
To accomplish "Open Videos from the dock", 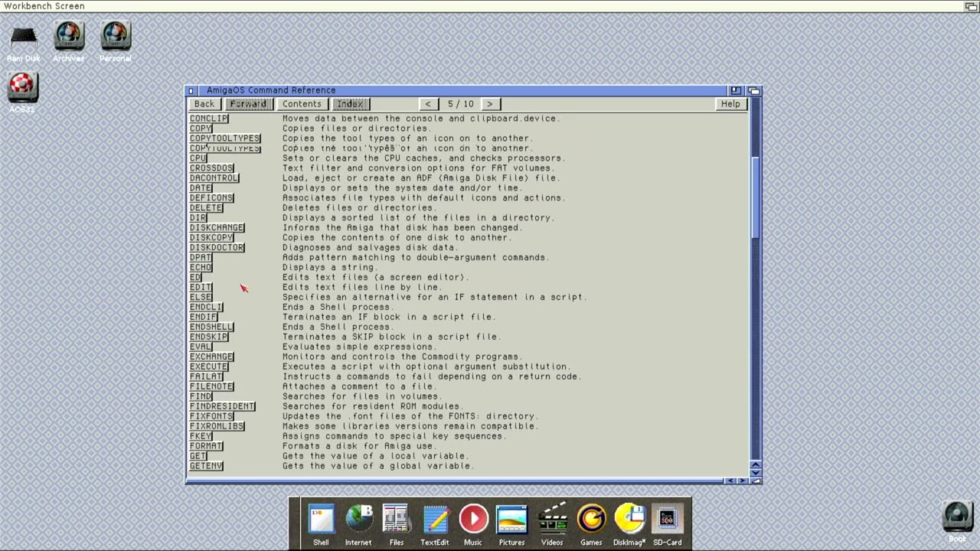I will coord(552,526).
